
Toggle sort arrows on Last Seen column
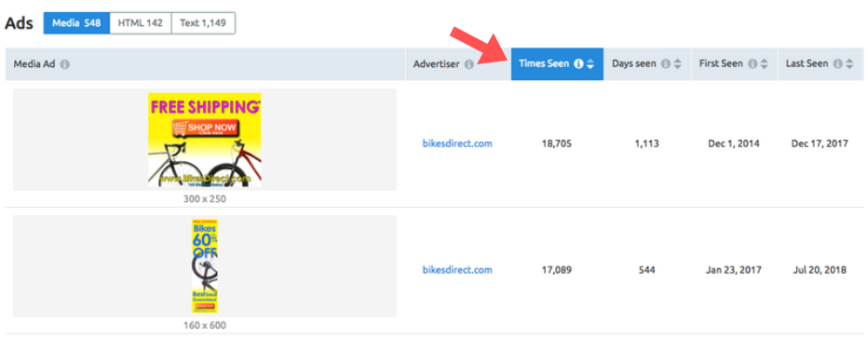coord(849,64)
